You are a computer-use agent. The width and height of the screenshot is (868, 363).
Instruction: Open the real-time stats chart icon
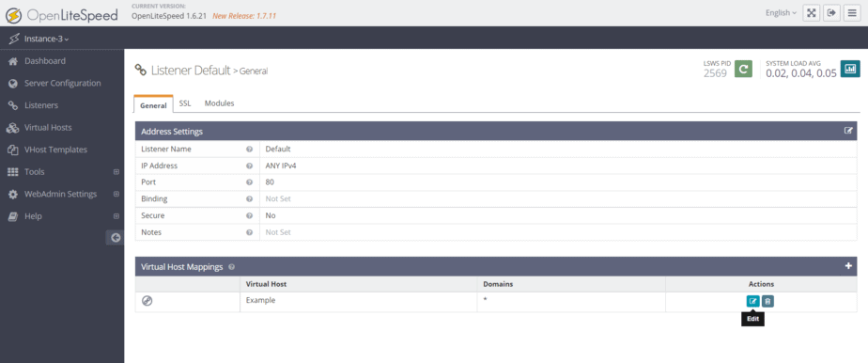click(x=850, y=69)
